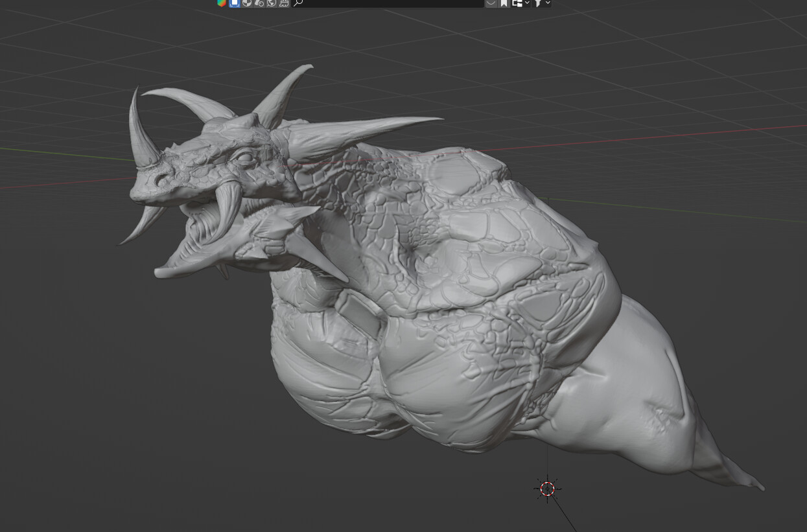Image resolution: width=807 pixels, height=532 pixels.
Task: Open the curved smile-shaped dropdown control
Action: tap(491, 3)
